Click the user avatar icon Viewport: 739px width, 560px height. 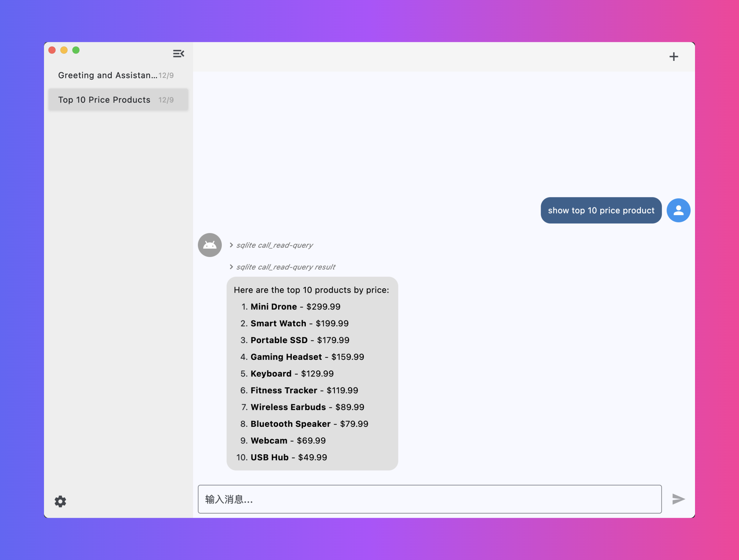678,210
